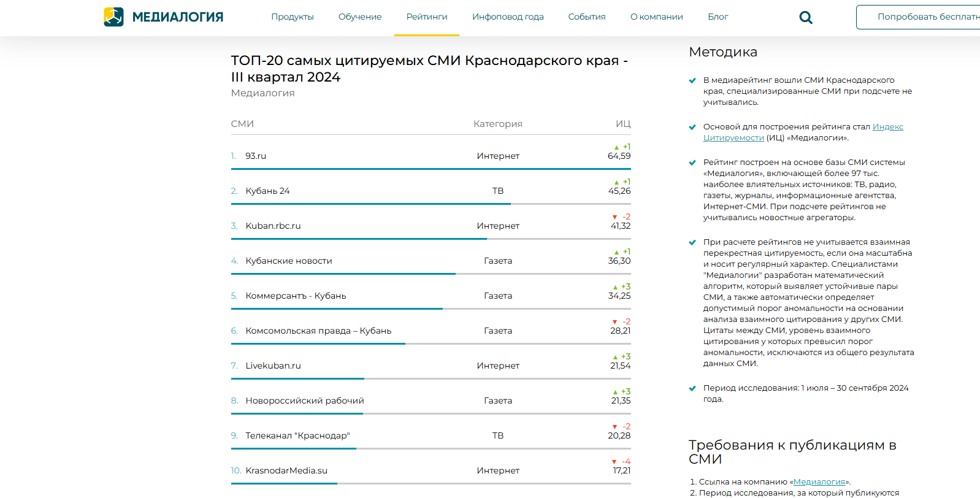Go to Инфоповод года page
The image size is (980, 498).
click(508, 17)
